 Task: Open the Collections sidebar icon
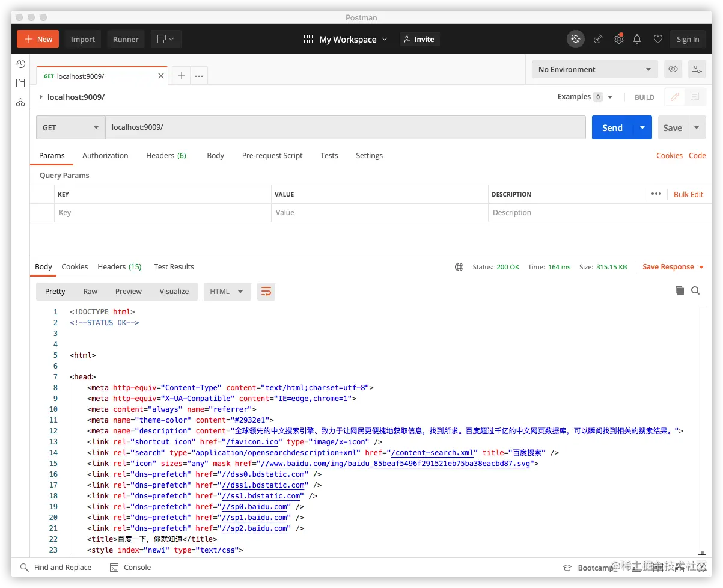pyautogui.click(x=20, y=83)
